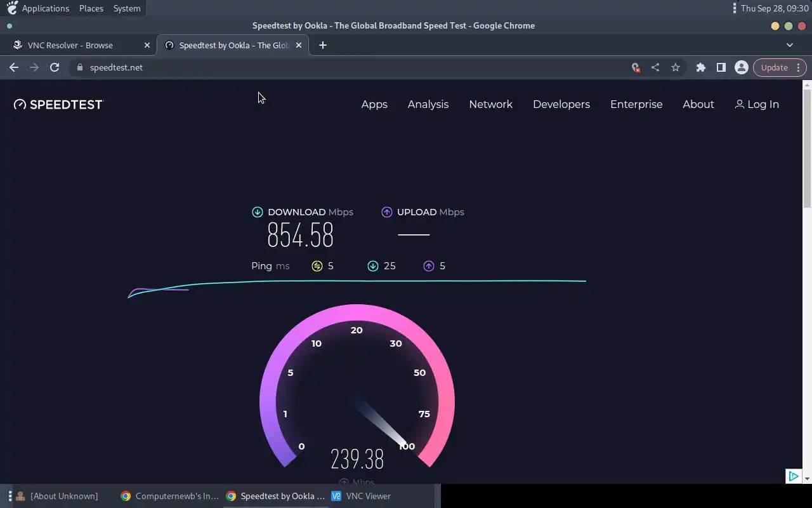Screen dimensions: 812x508
Task: Open Chrome's three-dot menu
Action: pyautogui.click(x=798, y=67)
